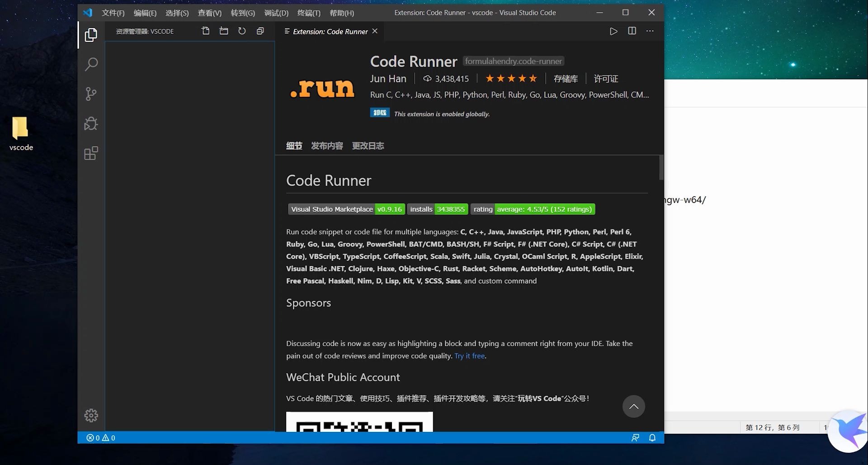Screen dimensions: 868x465
Task: Click the Sponsors heading
Action: point(308,303)
